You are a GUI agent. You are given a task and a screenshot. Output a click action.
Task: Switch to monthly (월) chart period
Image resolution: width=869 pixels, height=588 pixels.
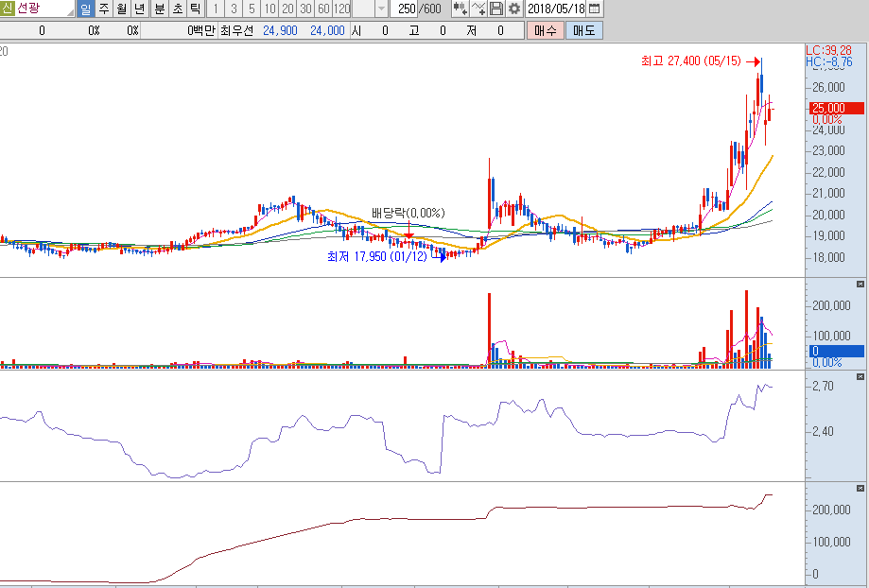[x=121, y=9]
